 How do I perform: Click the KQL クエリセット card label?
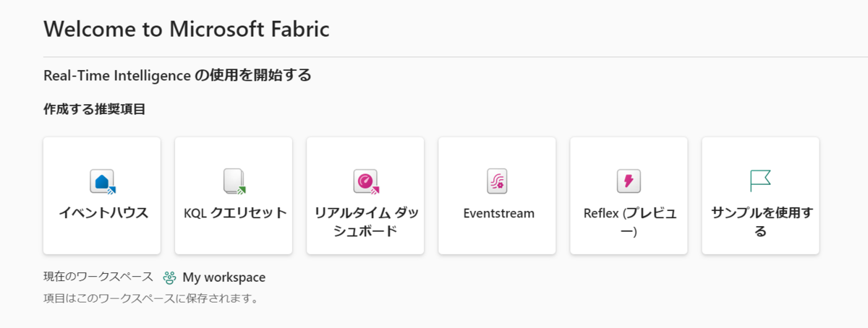(x=234, y=213)
